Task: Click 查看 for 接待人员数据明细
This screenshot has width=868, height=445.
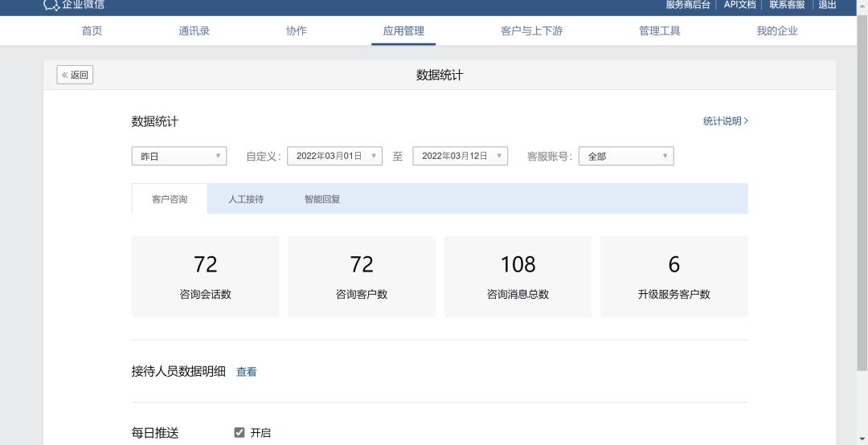Action: tap(247, 372)
